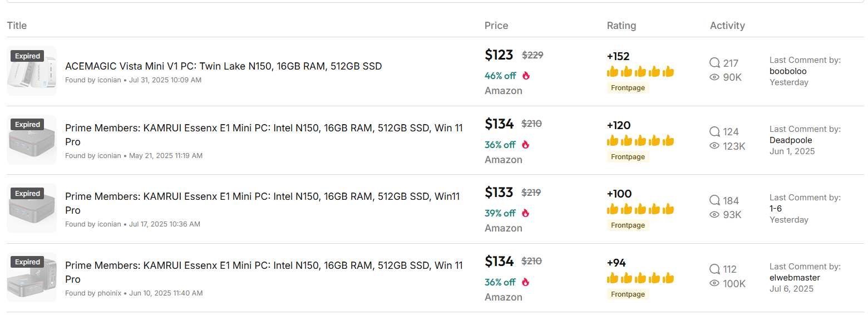Click the comment bubble icon next to 217
Image resolution: width=868 pixels, height=315 pixels.
click(714, 63)
